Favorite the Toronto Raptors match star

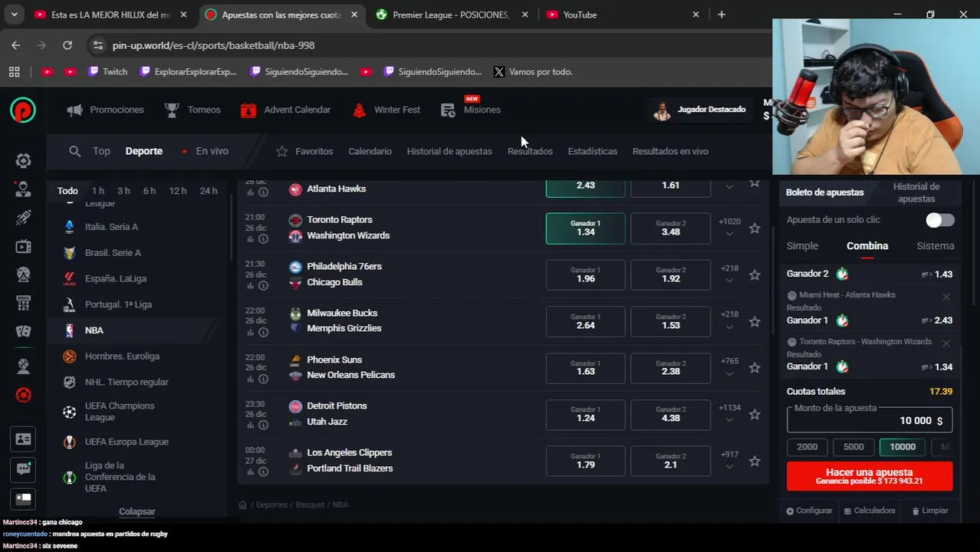755,228
